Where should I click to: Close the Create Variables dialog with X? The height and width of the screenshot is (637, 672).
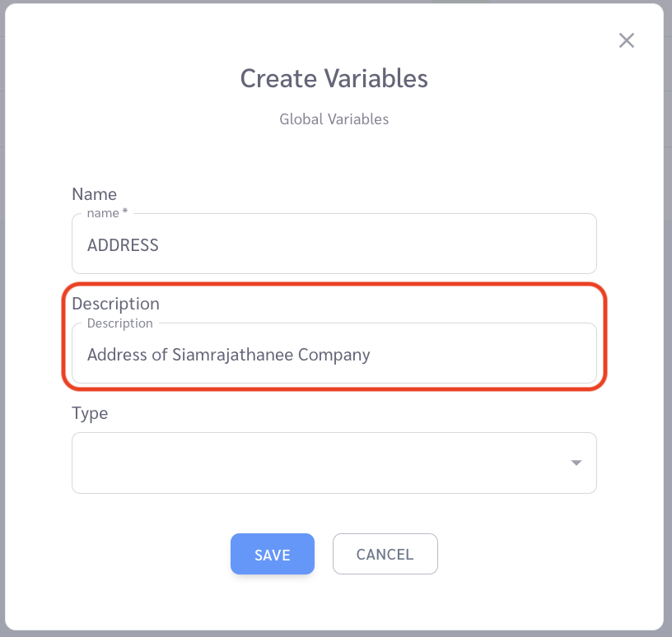tap(626, 40)
